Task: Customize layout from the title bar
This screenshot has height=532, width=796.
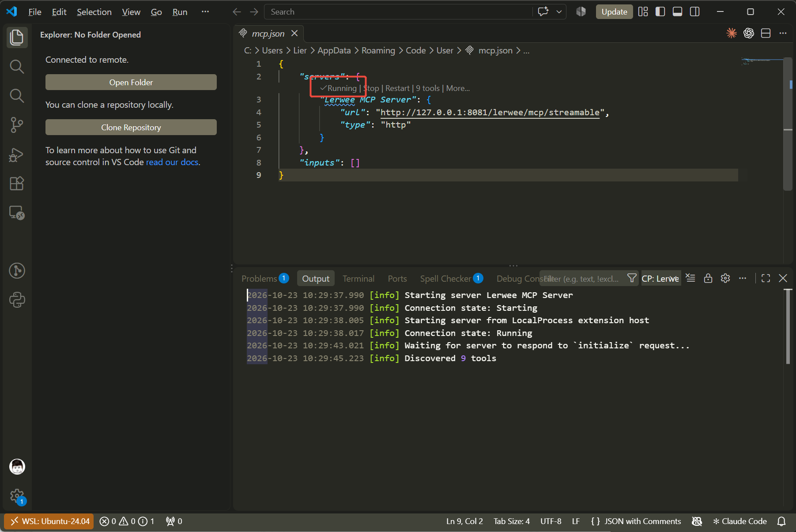Action: (x=643, y=12)
